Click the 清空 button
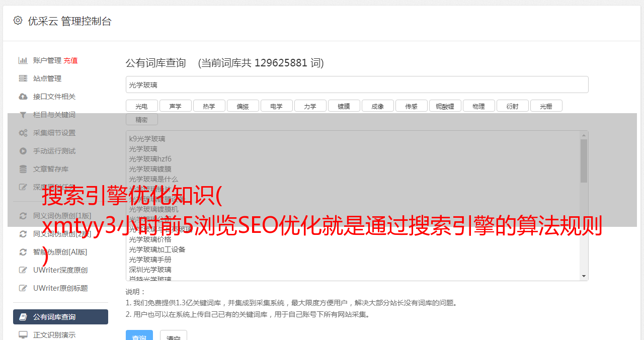The height and width of the screenshot is (340, 644). click(x=174, y=335)
